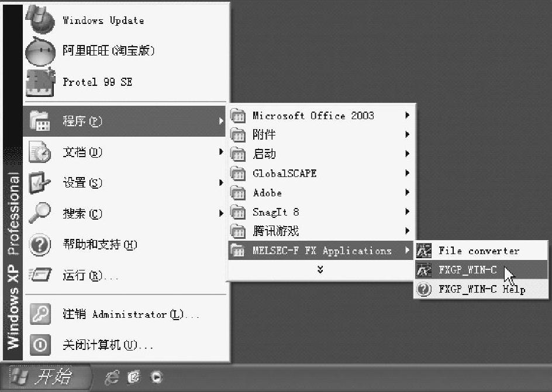552x392 pixels.
Task: Click the 搜索(C) magnifier icon
Action: [x=40, y=213]
